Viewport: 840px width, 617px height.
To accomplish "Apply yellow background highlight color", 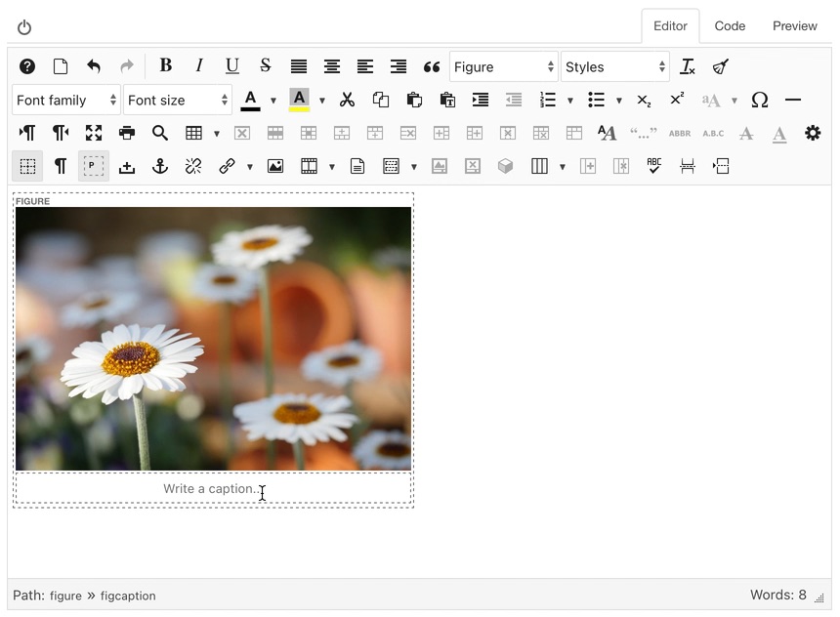I will click(x=299, y=100).
